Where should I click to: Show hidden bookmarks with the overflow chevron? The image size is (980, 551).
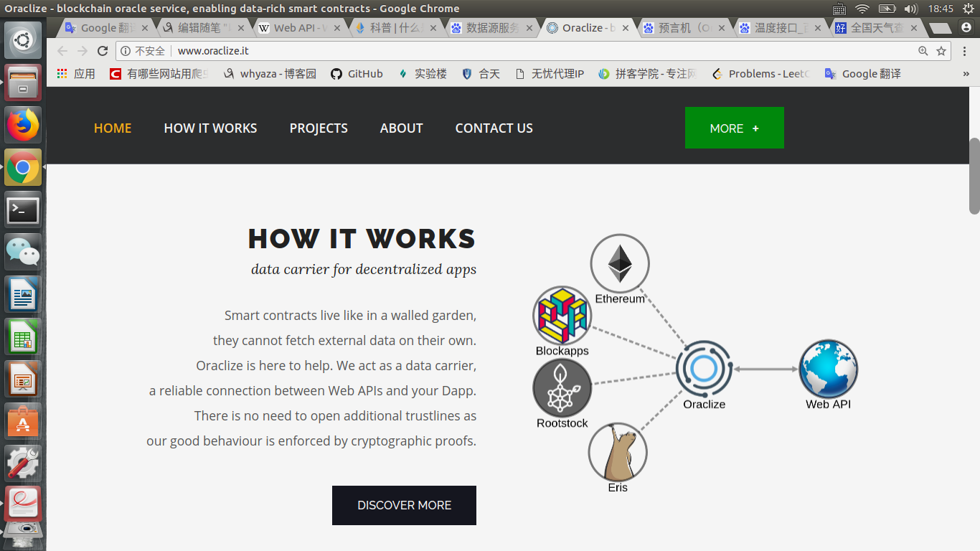(x=966, y=74)
